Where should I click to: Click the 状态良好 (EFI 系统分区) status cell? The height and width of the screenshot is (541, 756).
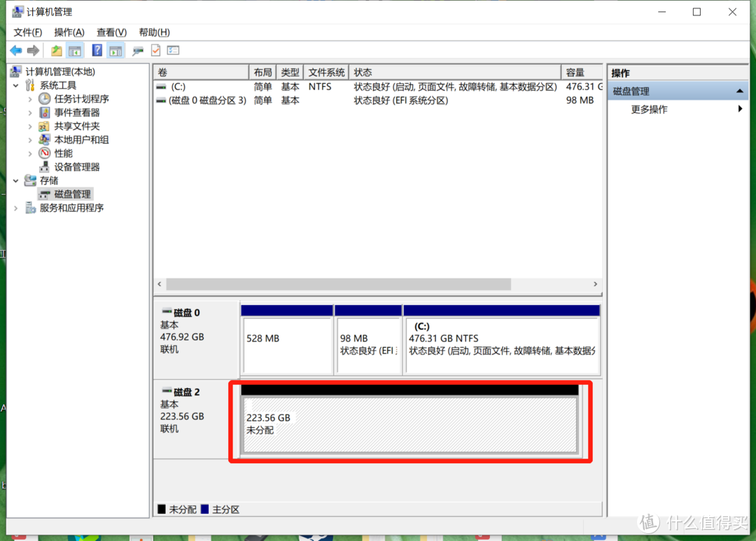[400, 100]
